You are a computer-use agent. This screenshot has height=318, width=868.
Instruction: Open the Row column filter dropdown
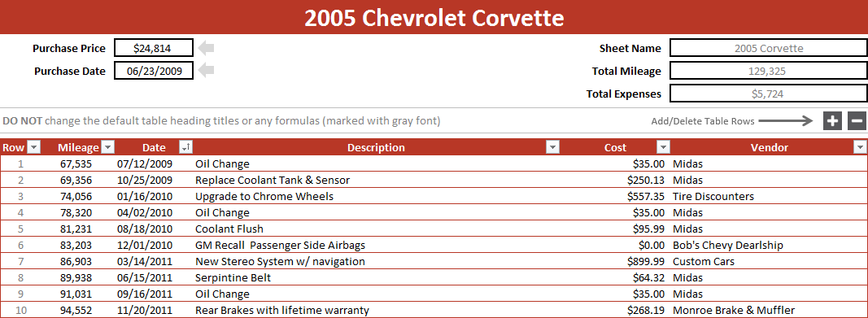(x=34, y=147)
